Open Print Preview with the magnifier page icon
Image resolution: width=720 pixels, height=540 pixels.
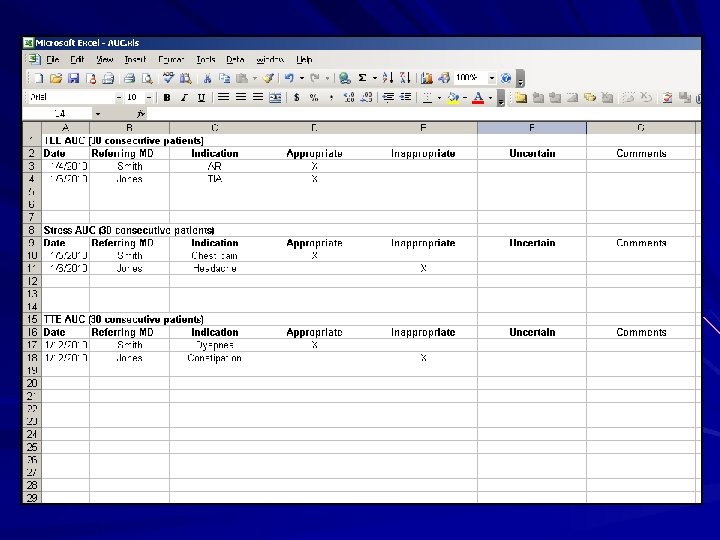click(147, 79)
